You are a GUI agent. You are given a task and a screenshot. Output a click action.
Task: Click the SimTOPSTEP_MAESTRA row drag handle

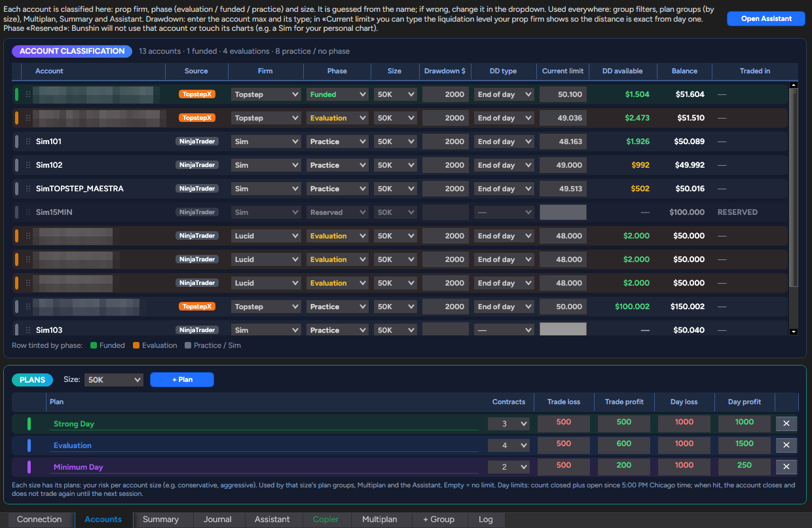(28, 189)
